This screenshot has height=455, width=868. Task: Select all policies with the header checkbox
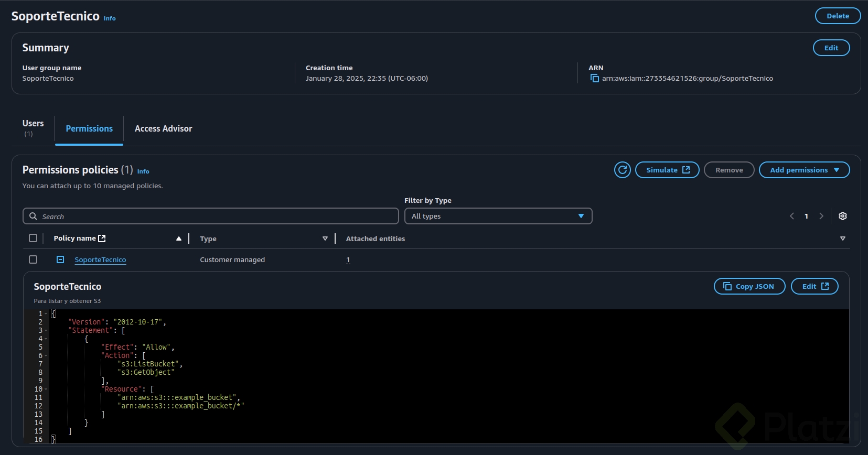coord(33,238)
